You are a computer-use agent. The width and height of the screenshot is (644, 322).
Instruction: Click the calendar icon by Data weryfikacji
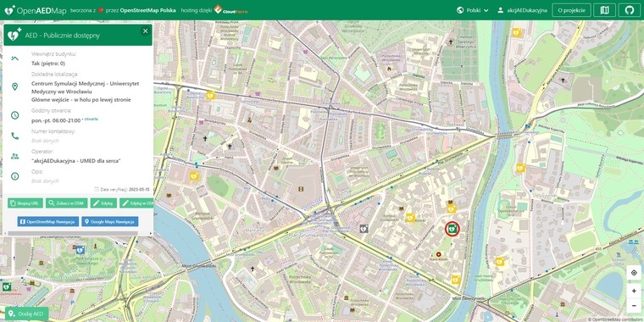click(x=97, y=189)
